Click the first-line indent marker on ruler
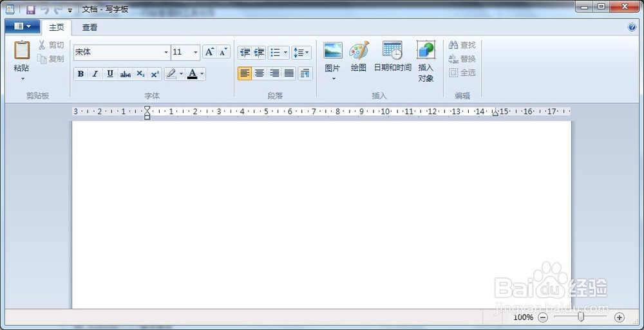Viewport: 644px width, 330px height. (147, 108)
